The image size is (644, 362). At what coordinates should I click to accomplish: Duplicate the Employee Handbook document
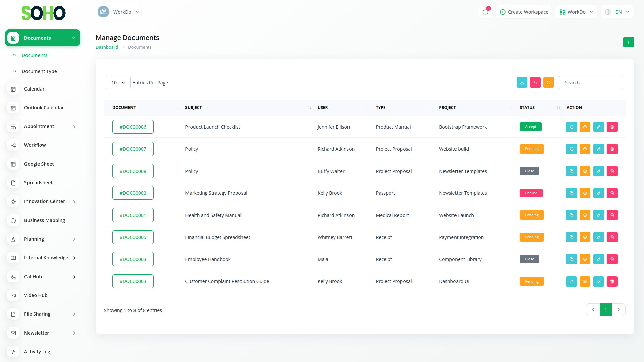(571, 259)
